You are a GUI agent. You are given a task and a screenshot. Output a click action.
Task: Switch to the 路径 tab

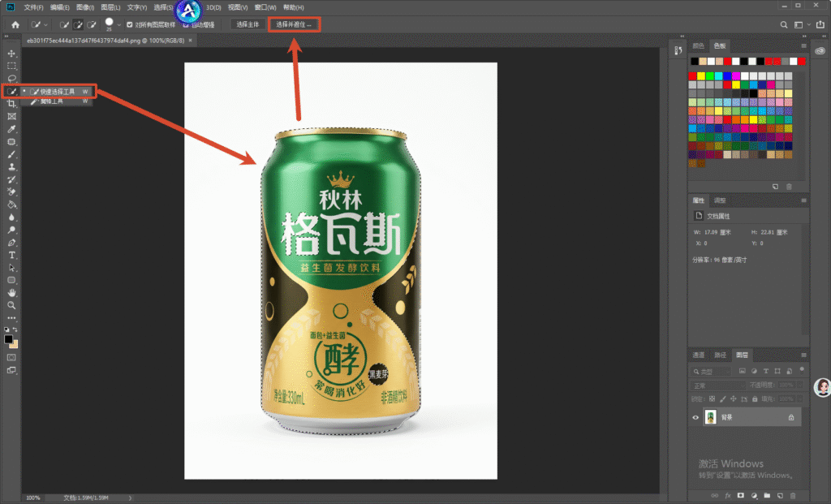point(721,355)
